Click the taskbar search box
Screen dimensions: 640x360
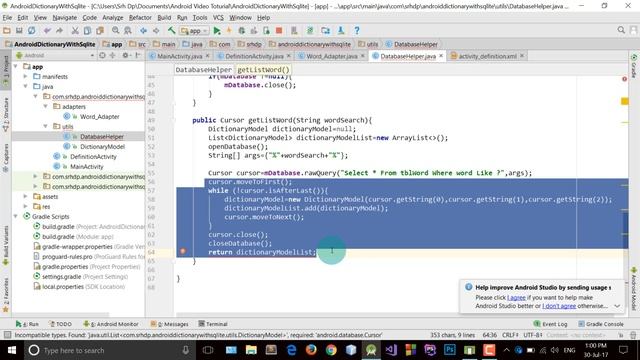click(109, 350)
